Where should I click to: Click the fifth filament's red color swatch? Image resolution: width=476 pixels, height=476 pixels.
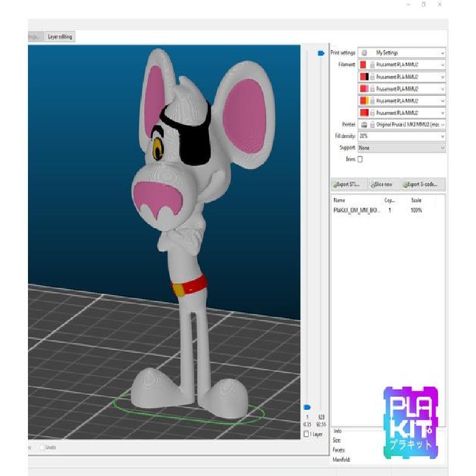click(x=364, y=112)
